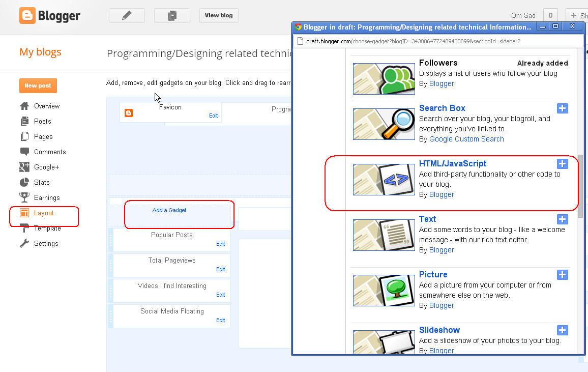
Task: Add the Text gadget with plus
Action: (x=562, y=219)
